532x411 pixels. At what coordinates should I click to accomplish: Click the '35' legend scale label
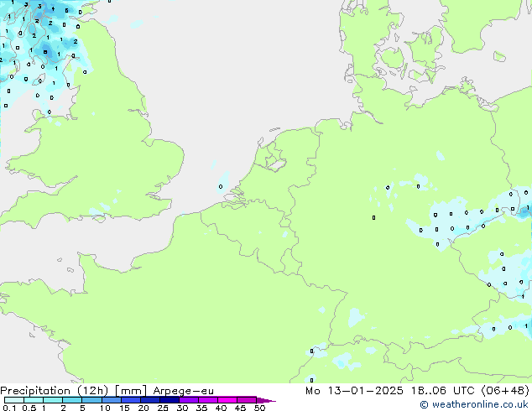click(201, 408)
